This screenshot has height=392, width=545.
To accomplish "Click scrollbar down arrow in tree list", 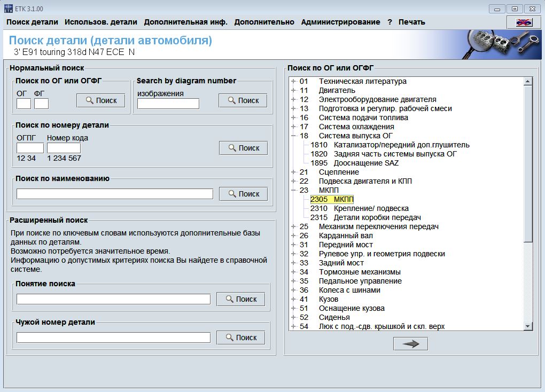I will 527,326.
